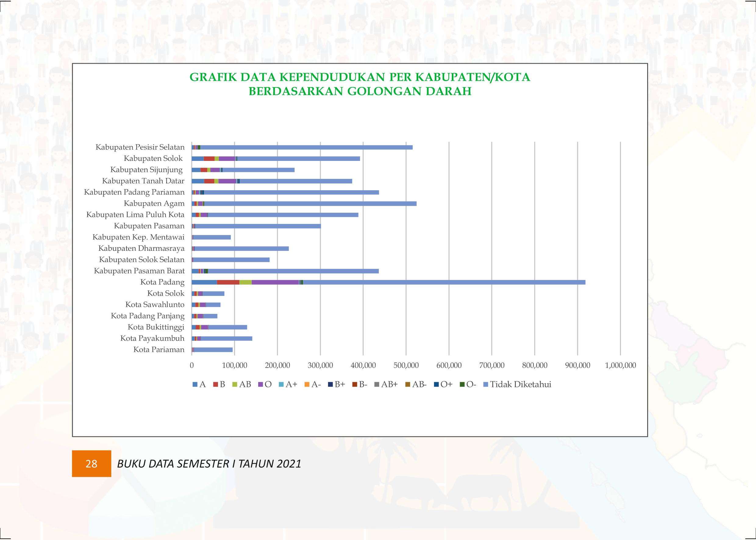Click the 'Kabupaten Sijunjung' label
This screenshot has height=540, width=756.
(x=147, y=170)
